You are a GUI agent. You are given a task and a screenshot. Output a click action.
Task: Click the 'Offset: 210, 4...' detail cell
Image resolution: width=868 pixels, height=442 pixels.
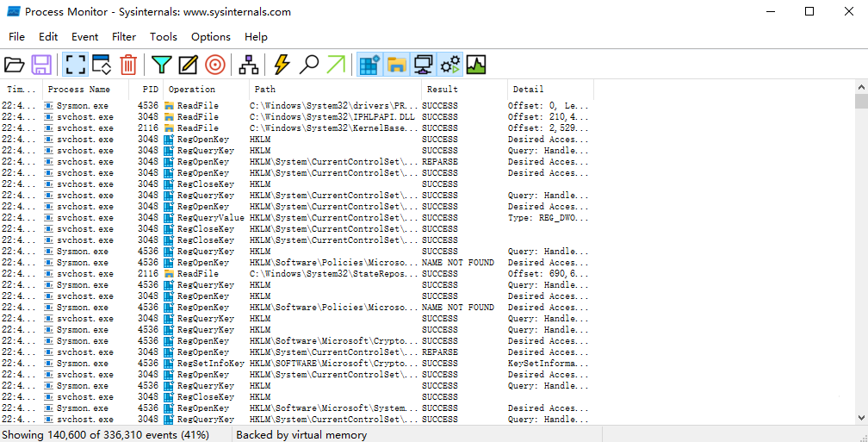click(x=549, y=117)
